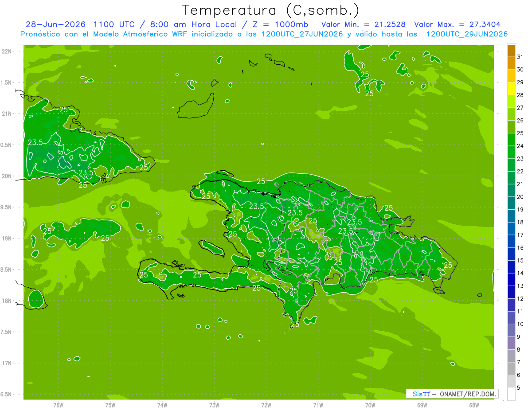Click the "13" colorbar label
Viewport: 532px width, 411px height.
520,286
